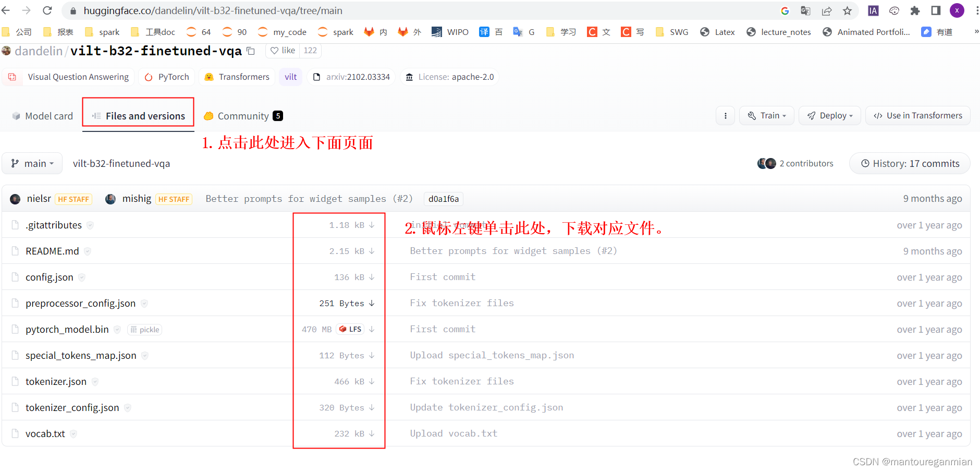Click Use in Transformers button
The image size is (980, 472).
coord(918,116)
